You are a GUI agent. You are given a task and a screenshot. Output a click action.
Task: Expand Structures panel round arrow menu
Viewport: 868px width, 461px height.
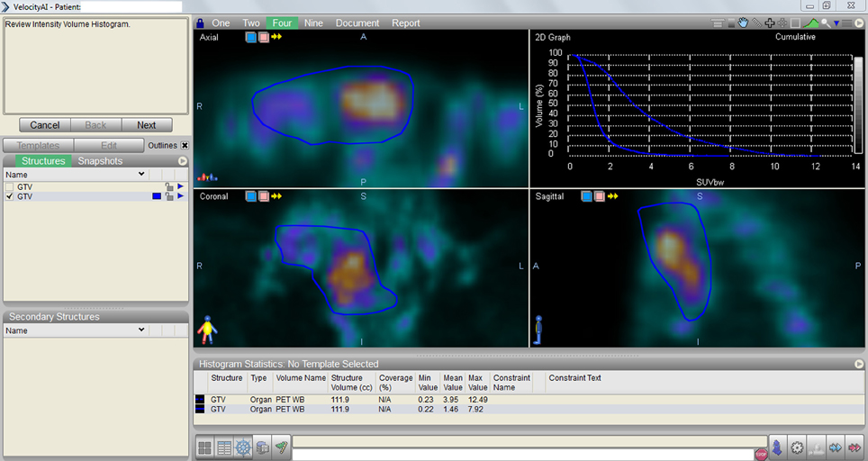pyautogui.click(x=183, y=161)
